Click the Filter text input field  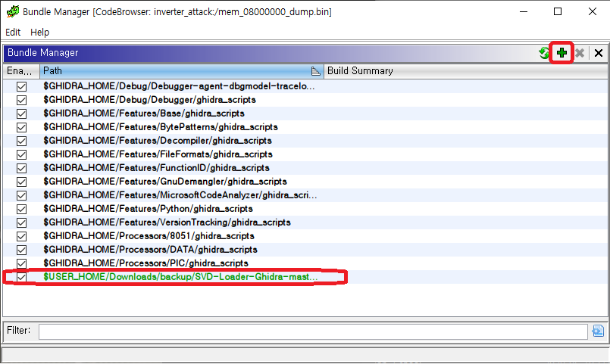[313, 331]
